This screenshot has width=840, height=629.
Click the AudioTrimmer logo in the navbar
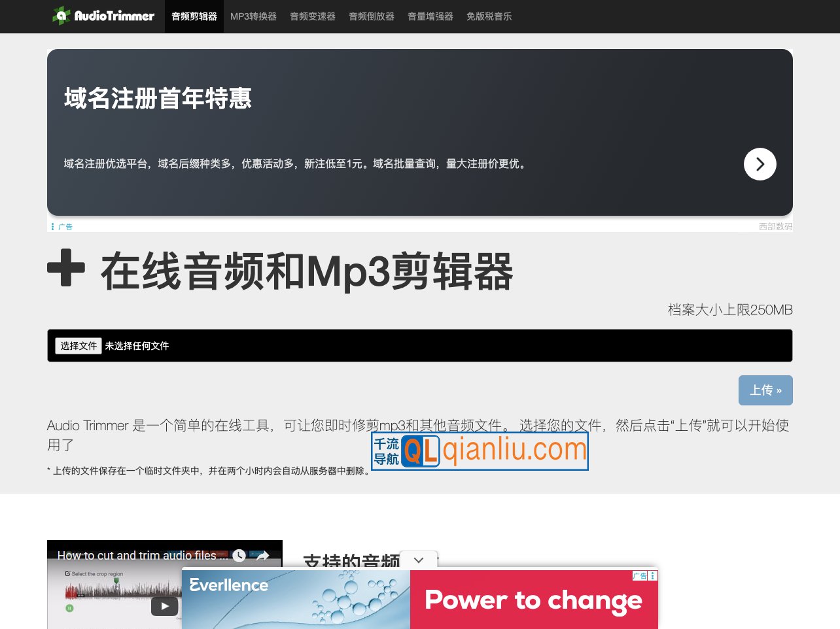(103, 16)
